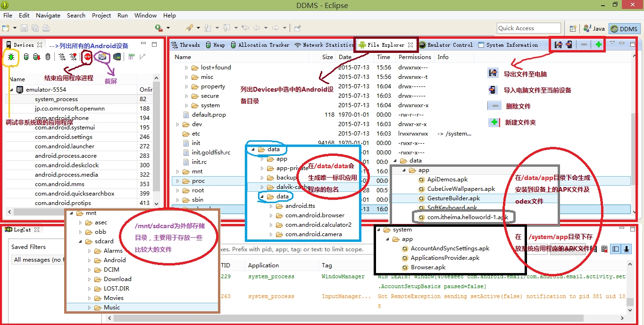The image size is (644, 325).
Task: Click the Quick Access search field
Action: pos(529,28)
